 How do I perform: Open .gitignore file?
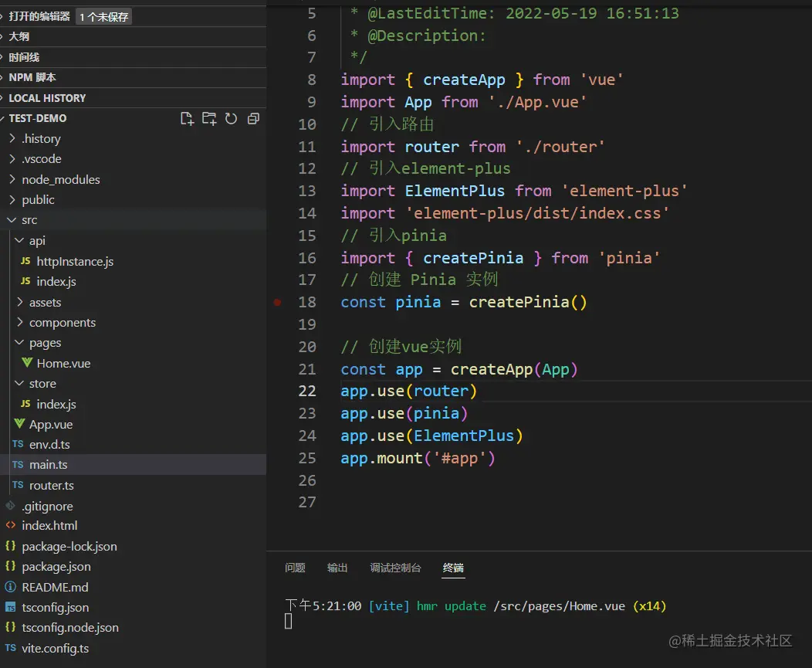133,506
